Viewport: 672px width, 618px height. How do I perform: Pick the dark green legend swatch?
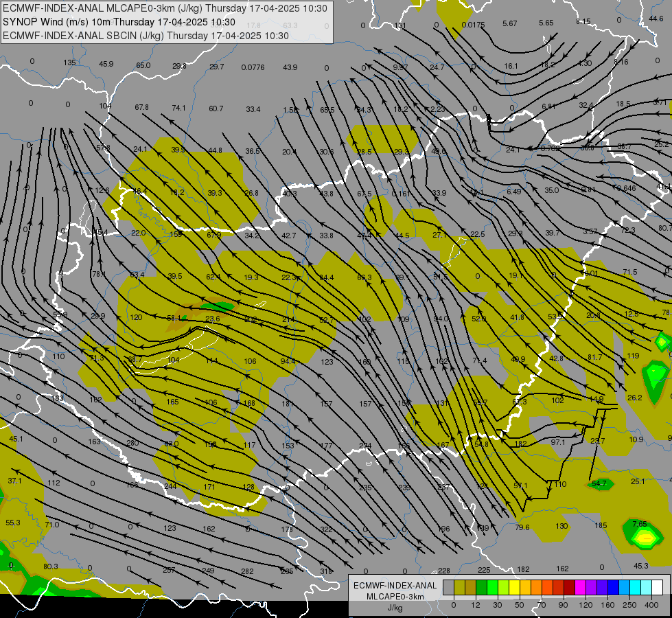482,587
